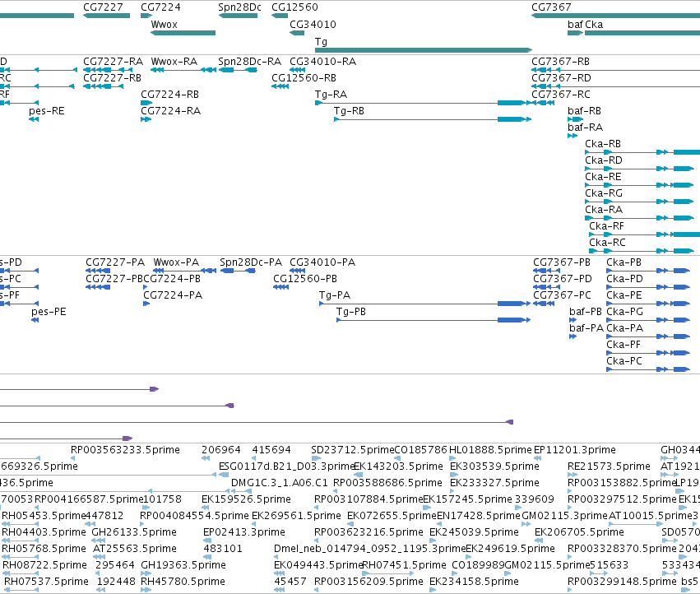The height and width of the screenshot is (594, 700).
Task: Click the pes-PE protein label
Action: click(49, 312)
